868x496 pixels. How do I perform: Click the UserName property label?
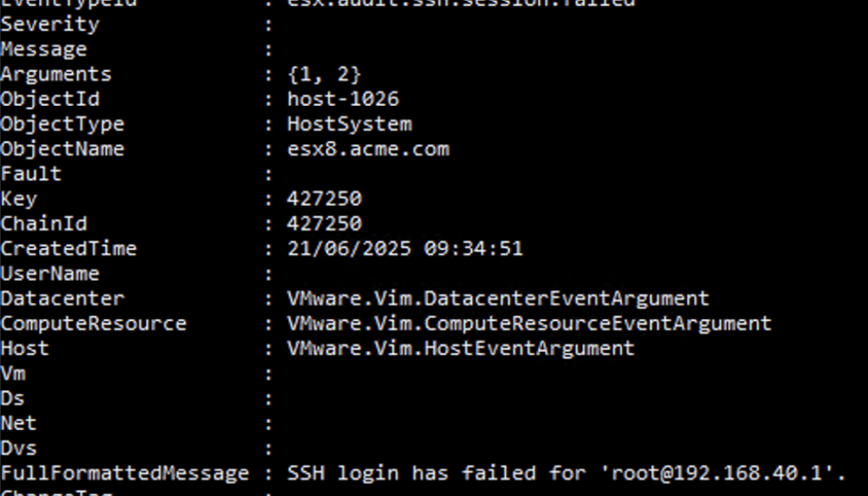coord(50,274)
